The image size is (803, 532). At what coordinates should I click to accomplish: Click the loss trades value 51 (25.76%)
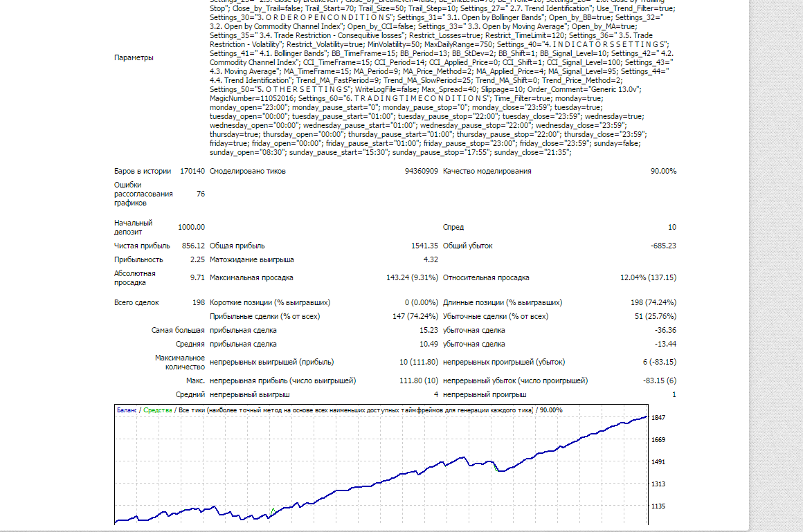(656, 316)
